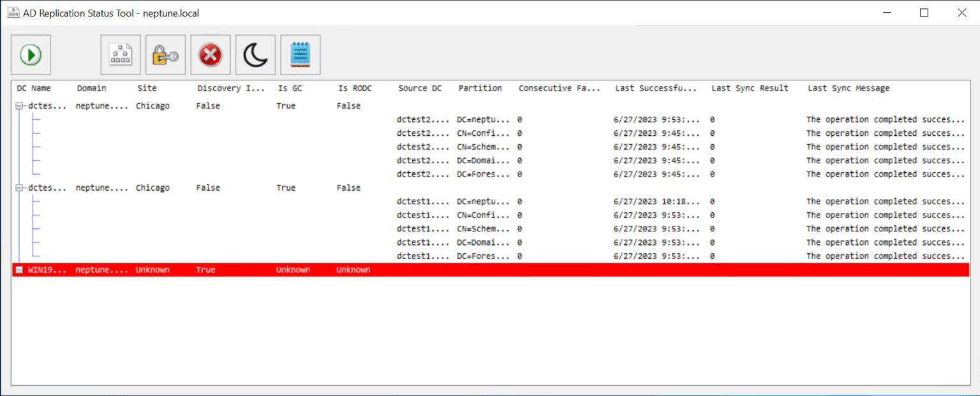Viewport: 980px width, 396px height.
Task: Maximize the AD Replication Status Tool window
Action: click(x=924, y=12)
